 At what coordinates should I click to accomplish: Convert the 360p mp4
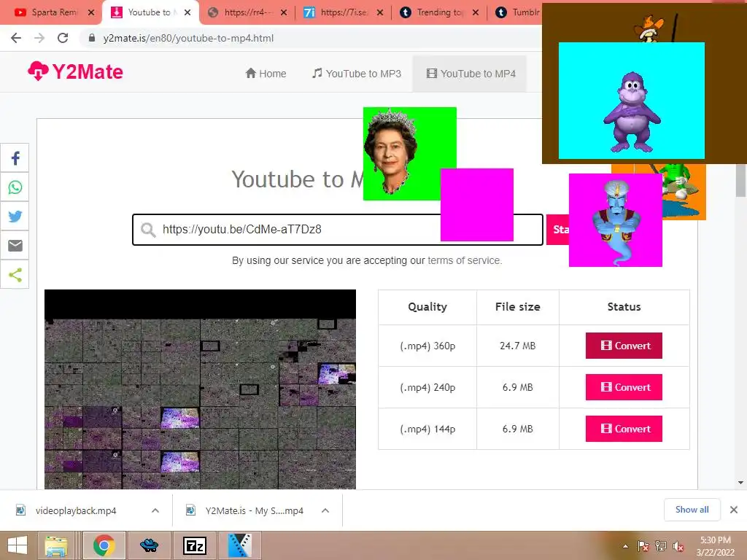[x=624, y=346]
